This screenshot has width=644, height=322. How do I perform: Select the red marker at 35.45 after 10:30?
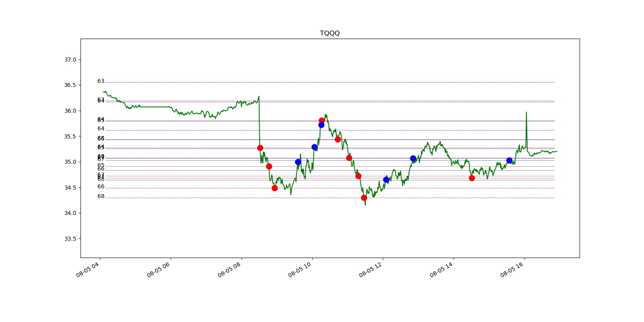pos(338,139)
